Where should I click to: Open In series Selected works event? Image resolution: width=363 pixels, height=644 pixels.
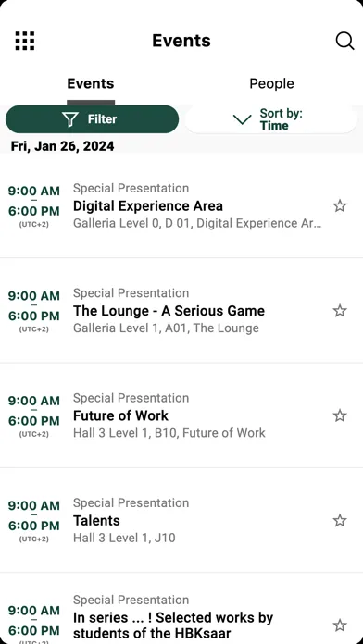click(x=173, y=625)
